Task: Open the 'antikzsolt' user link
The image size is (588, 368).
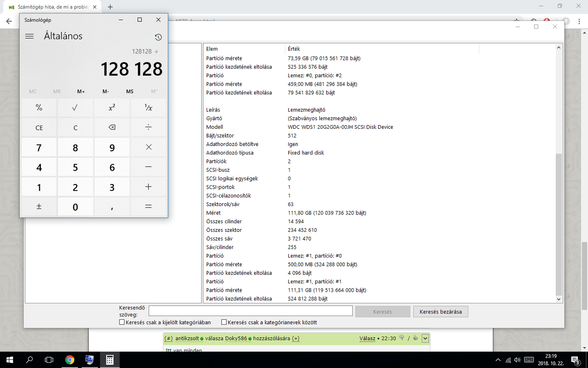Action: 187,339
